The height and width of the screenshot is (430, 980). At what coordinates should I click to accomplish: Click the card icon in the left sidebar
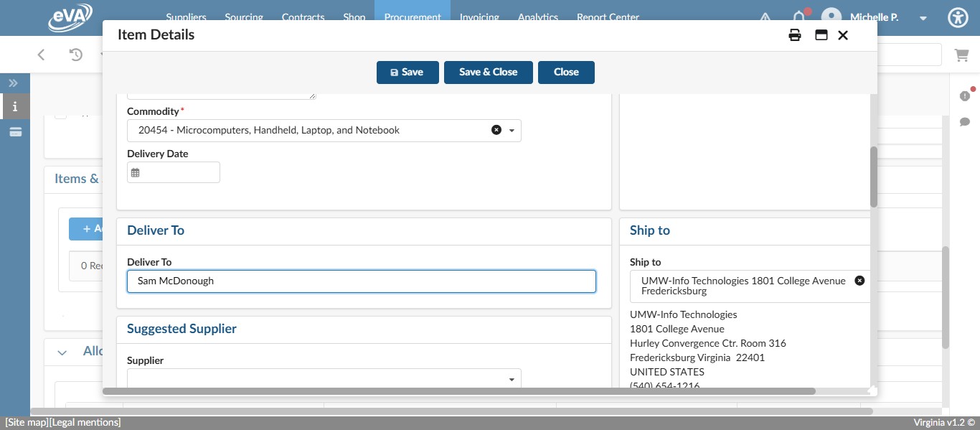point(15,131)
